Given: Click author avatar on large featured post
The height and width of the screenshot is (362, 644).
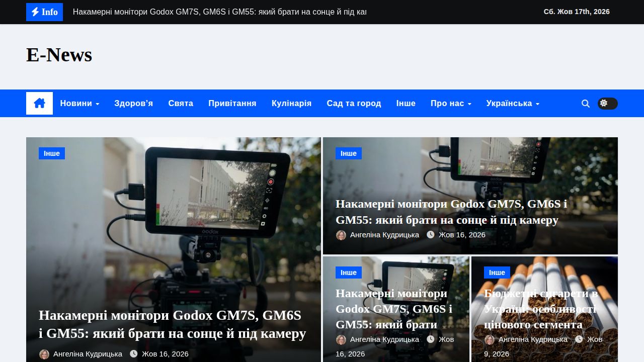Looking at the screenshot, I should (44, 354).
